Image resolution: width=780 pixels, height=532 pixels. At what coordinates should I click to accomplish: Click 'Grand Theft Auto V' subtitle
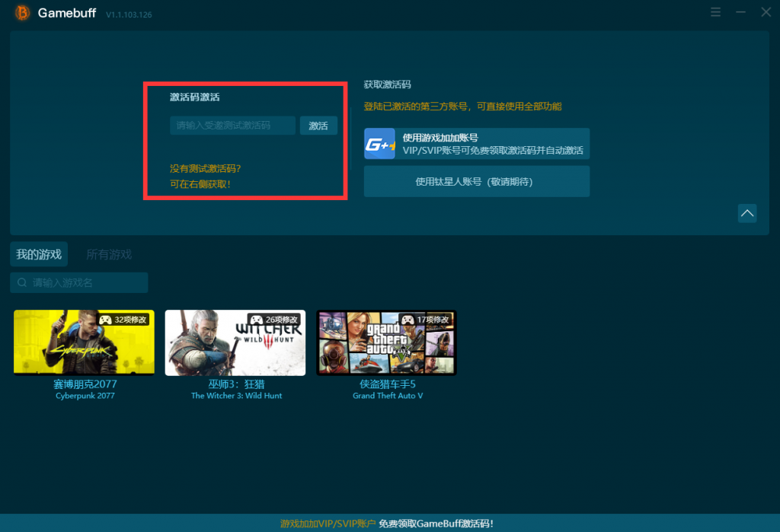(388, 396)
